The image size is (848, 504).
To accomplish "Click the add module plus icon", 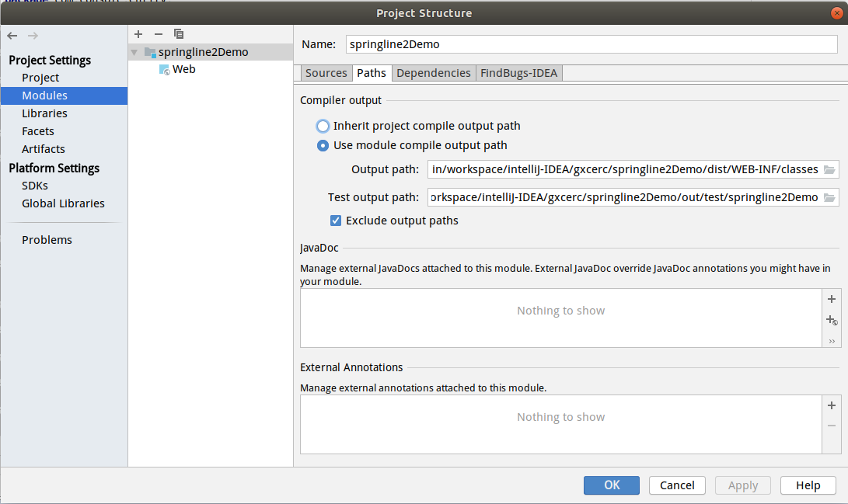I will [x=138, y=34].
